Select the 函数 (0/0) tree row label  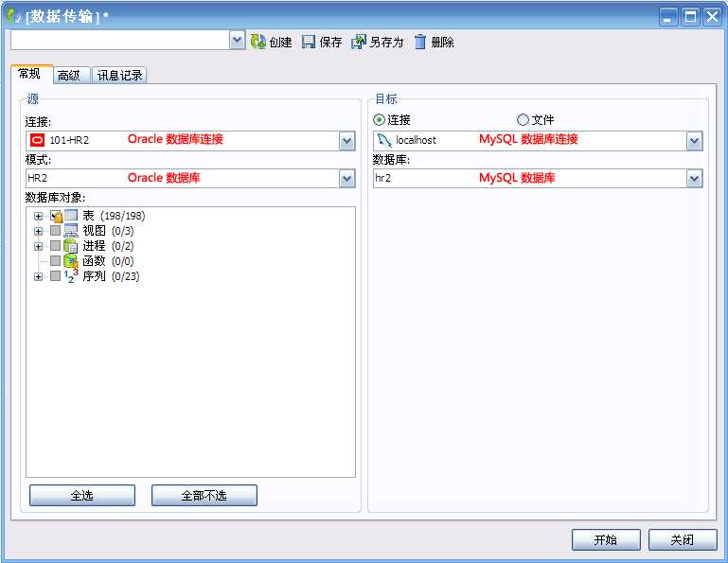coord(108,261)
